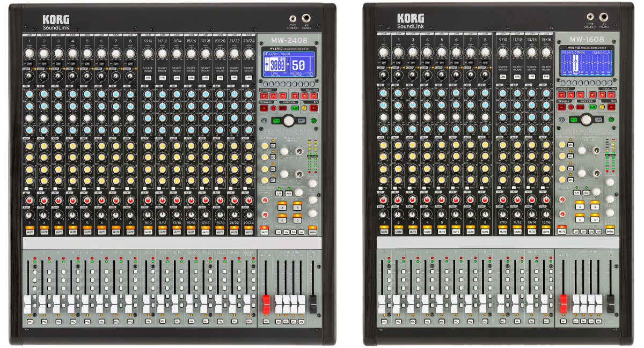644x348 pixels.
Task: Activate the FEEDBACK detection button on MW-1608
Action: coord(561,107)
